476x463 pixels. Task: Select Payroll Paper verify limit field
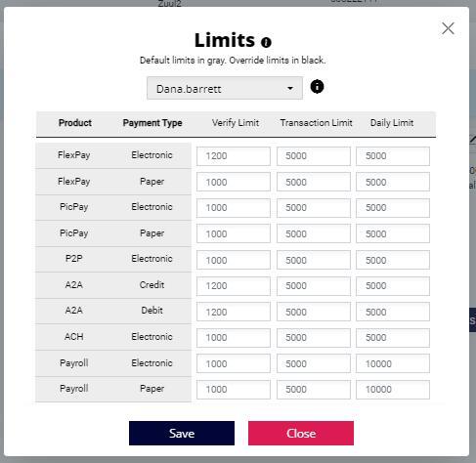(x=234, y=390)
